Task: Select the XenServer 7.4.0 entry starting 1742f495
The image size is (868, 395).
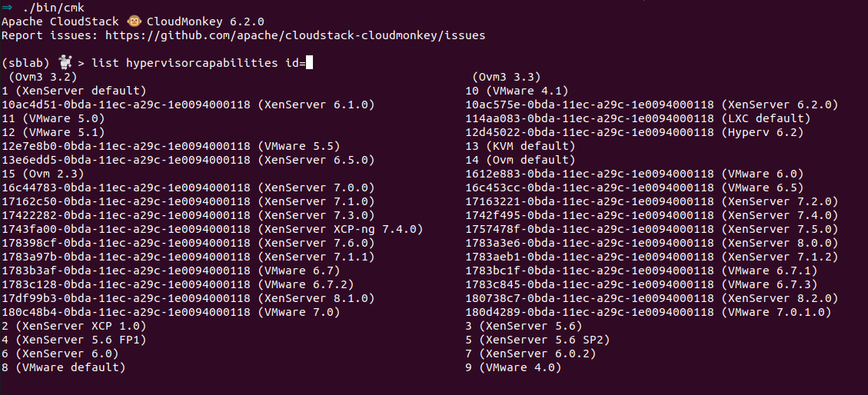Action: pos(652,215)
